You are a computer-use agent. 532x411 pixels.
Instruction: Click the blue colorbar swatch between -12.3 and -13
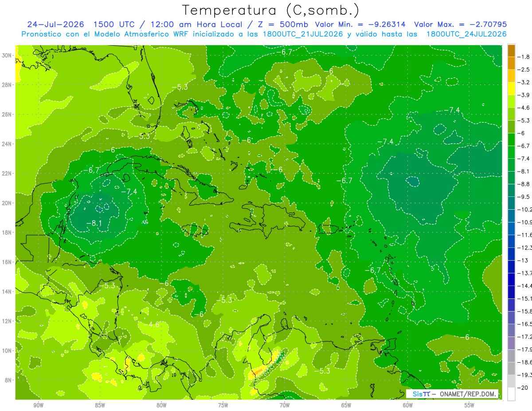(x=511, y=254)
